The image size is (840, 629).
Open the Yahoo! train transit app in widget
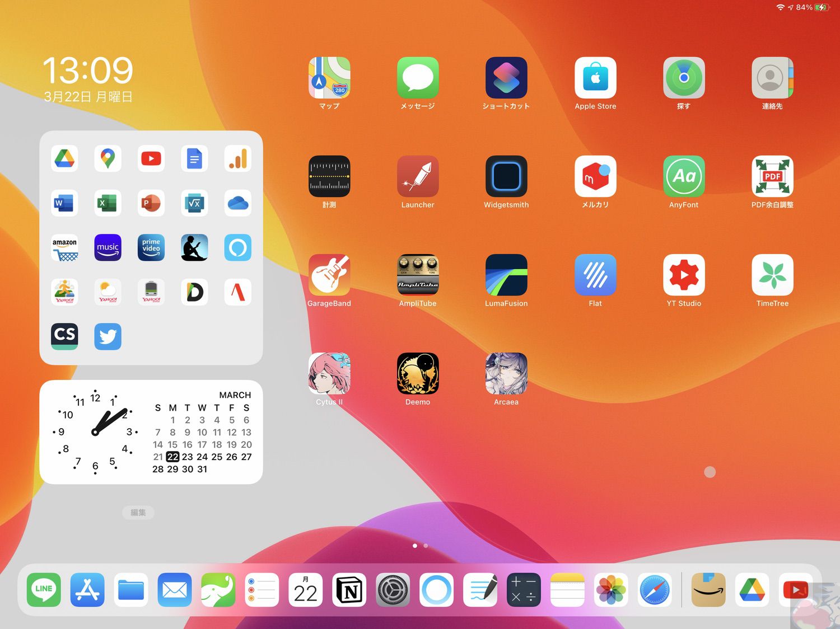point(151,292)
